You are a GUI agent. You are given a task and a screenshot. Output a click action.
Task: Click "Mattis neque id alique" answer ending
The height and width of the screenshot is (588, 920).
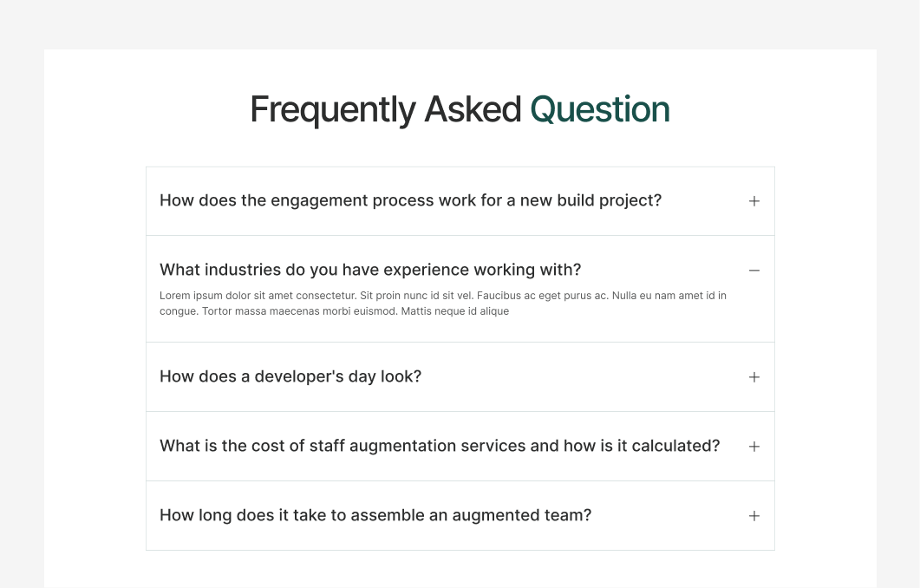pos(455,311)
